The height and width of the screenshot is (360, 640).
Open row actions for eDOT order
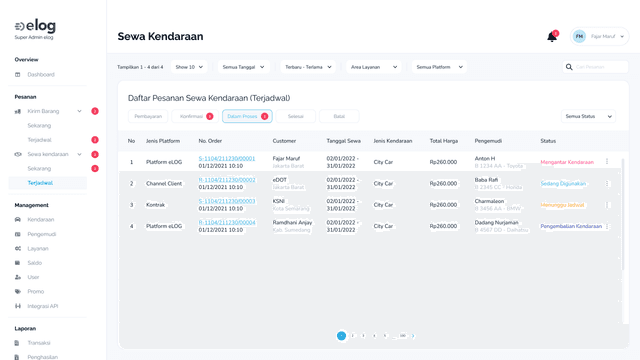(607, 184)
